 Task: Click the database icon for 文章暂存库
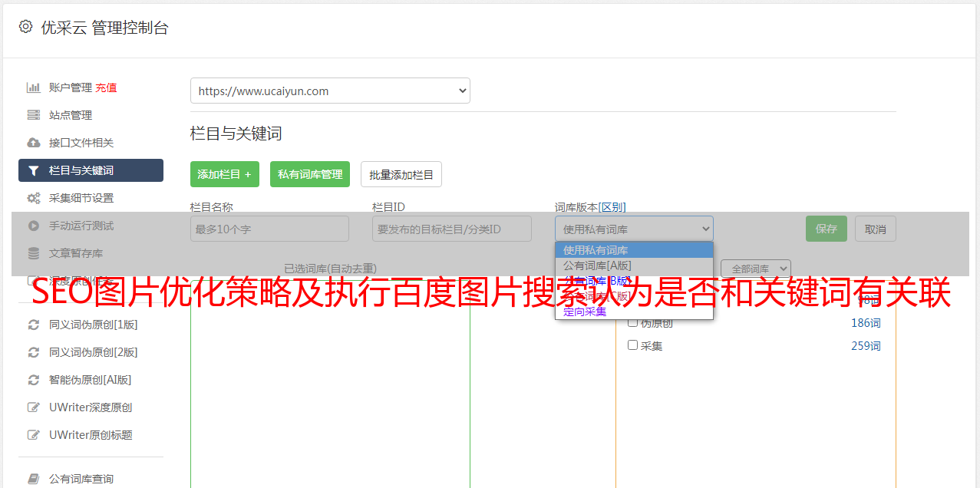34,253
